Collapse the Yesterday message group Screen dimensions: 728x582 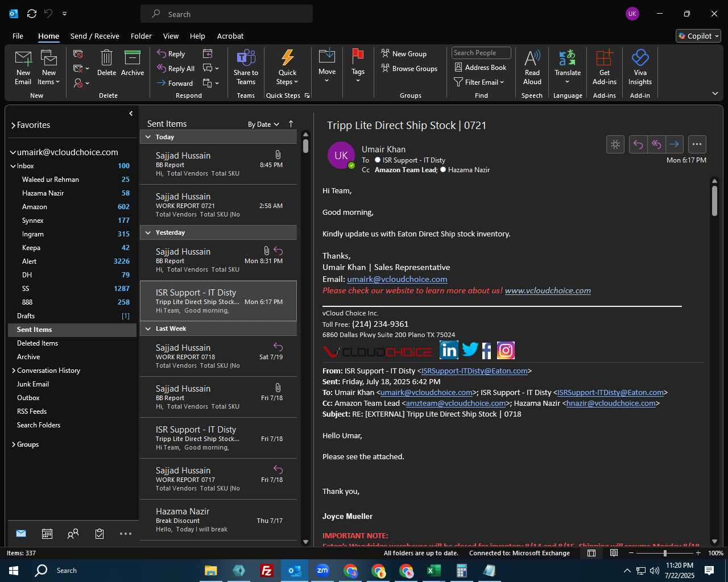(x=148, y=232)
